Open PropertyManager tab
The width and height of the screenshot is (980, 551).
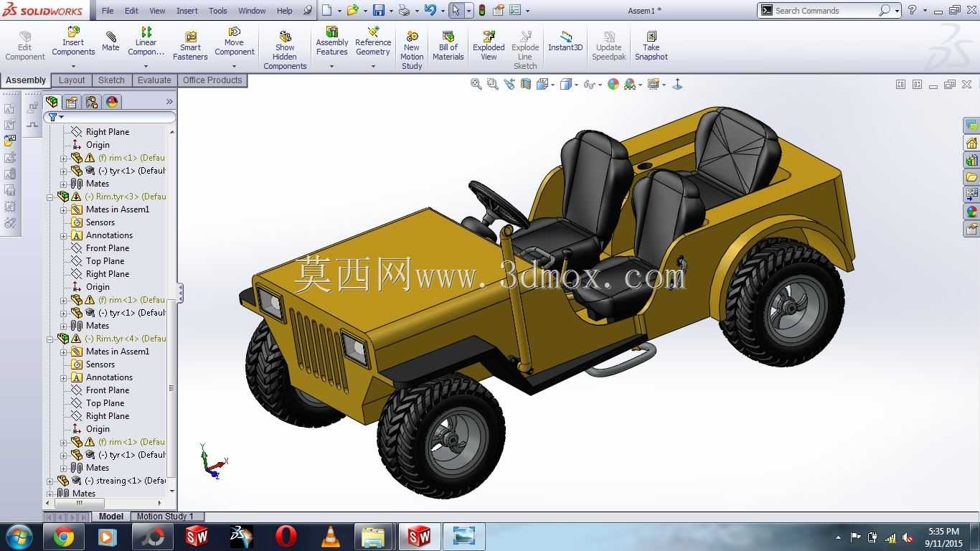pyautogui.click(x=72, y=102)
